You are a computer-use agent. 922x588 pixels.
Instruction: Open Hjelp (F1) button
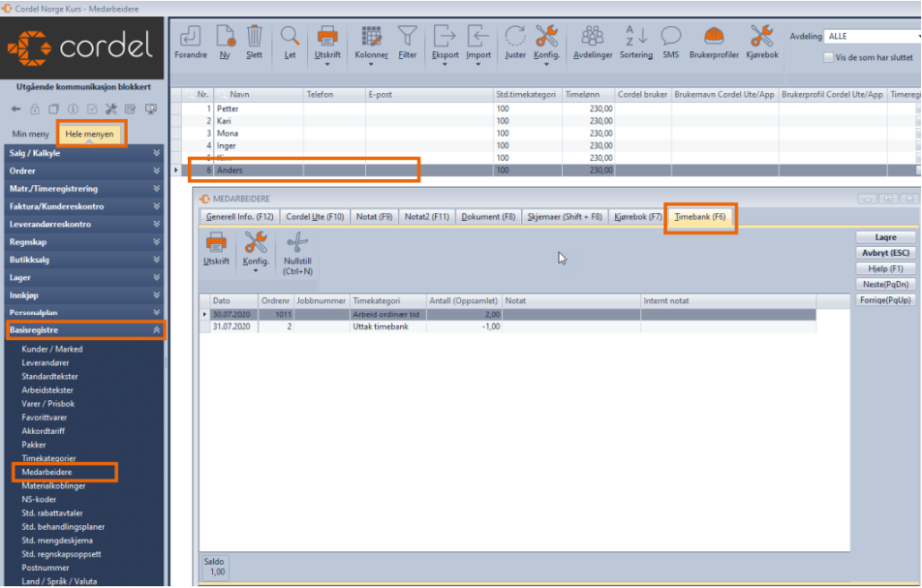[885, 268]
